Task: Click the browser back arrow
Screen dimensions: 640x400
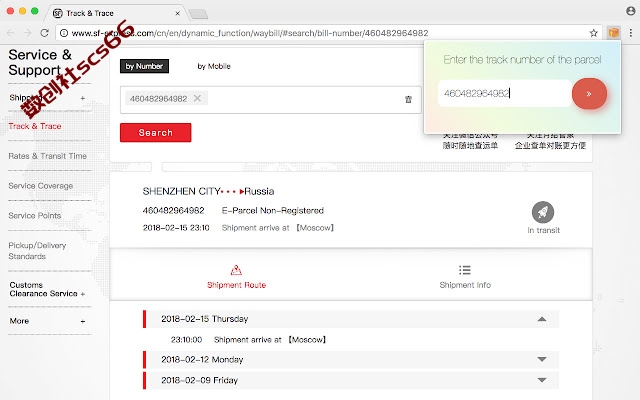Action: (x=11, y=33)
